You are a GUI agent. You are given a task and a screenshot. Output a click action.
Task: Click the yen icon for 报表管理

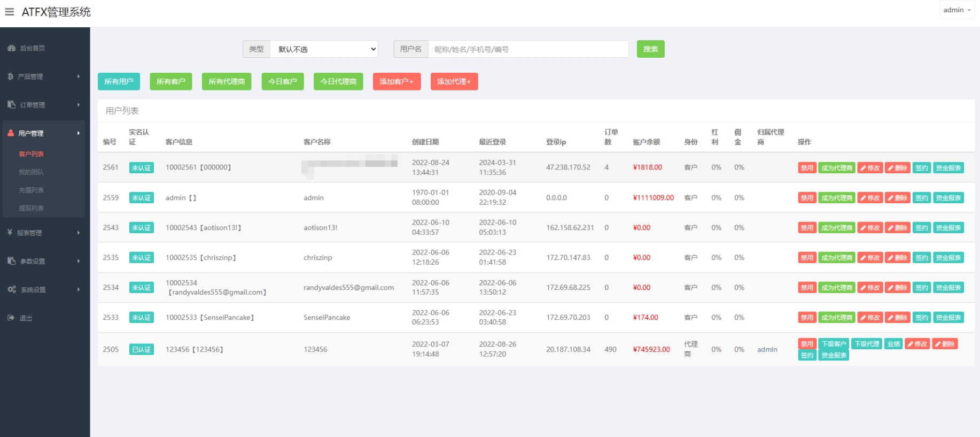[10, 233]
